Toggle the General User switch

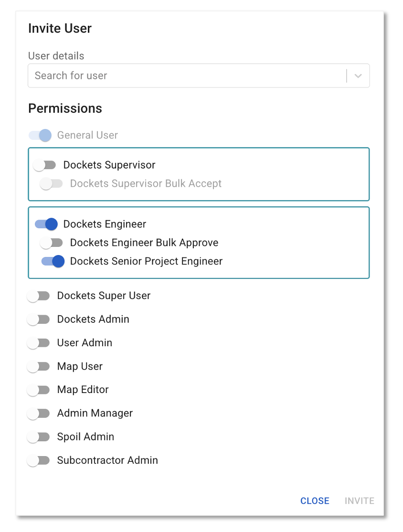point(40,135)
